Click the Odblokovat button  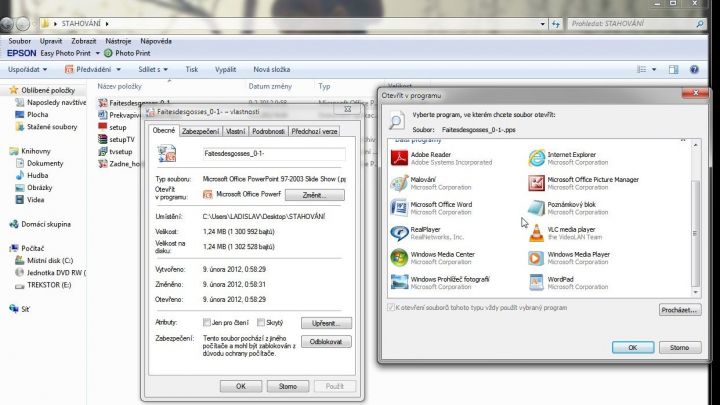tap(326, 342)
